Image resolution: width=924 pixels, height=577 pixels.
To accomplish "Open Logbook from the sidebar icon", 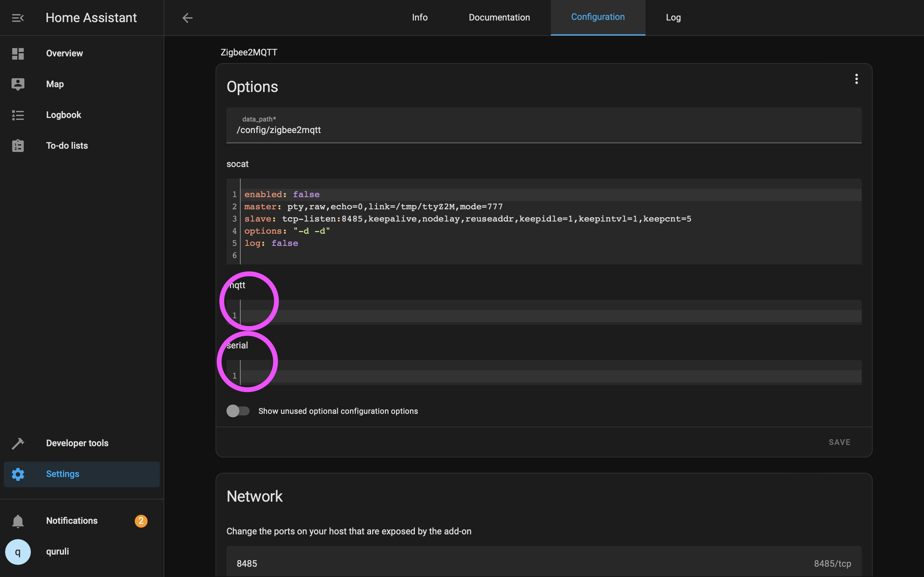I will pos(18,115).
